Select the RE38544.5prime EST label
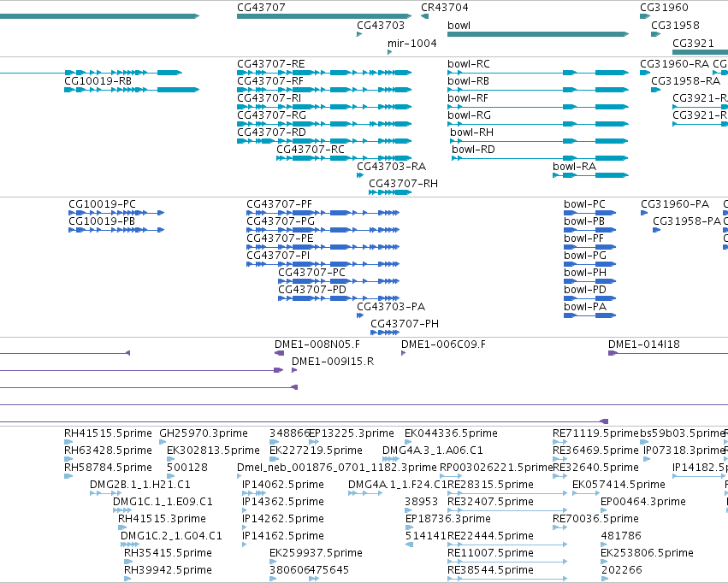 490,570
